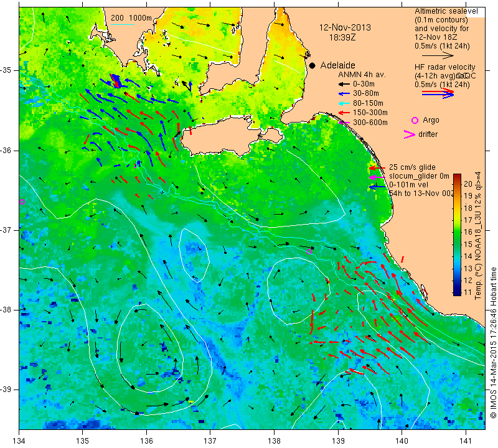This screenshot has height=448, width=498.
Task: Click the '-35' latitude axis label
Action: (x=6, y=70)
